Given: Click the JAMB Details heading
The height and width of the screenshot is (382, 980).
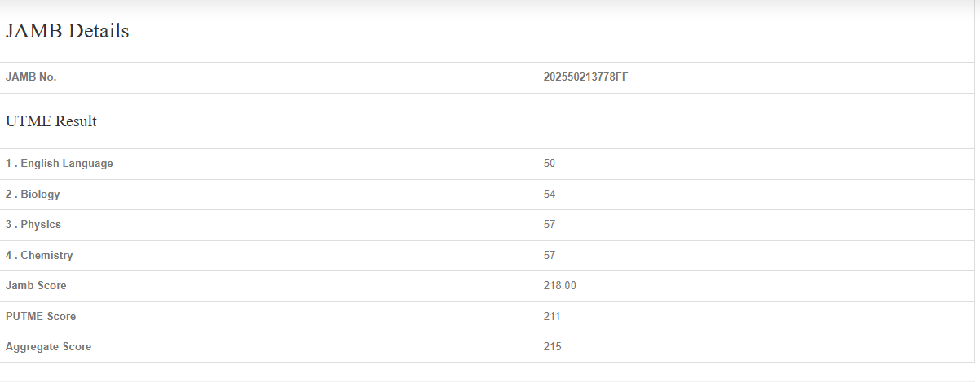Looking at the screenshot, I should point(68,32).
